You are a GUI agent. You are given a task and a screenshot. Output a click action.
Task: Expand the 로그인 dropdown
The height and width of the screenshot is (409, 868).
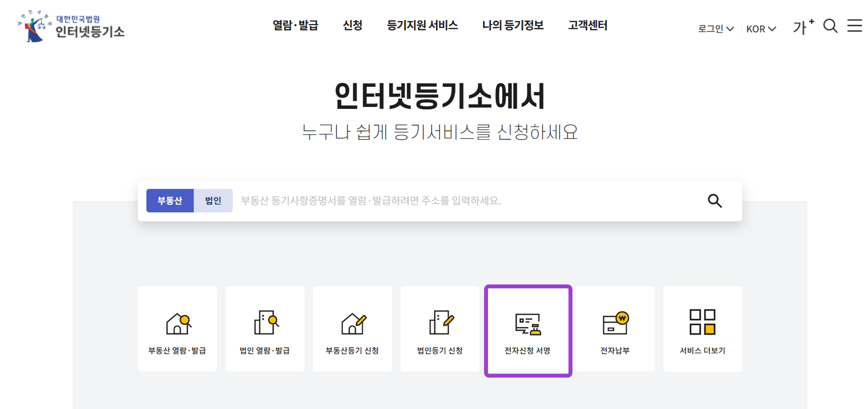pyautogui.click(x=716, y=29)
